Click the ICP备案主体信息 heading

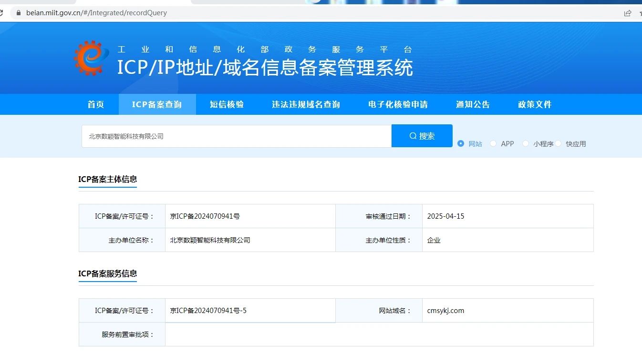[x=108, y=180]
